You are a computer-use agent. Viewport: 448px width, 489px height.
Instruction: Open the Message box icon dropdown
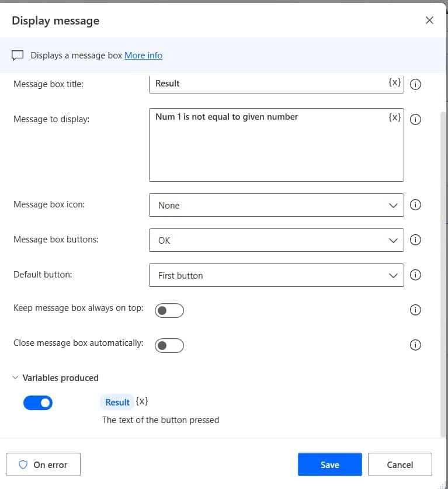[276, 205]
